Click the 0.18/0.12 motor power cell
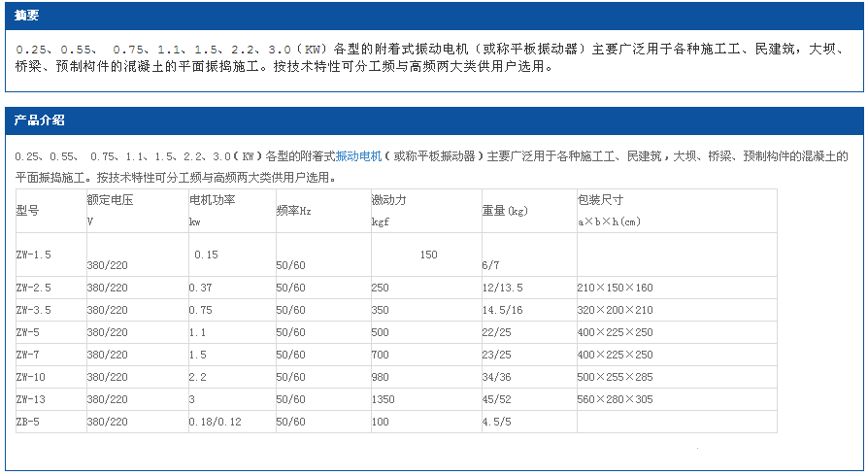The width and height of the screenshot is (868, 476). [x=215, y=422]
